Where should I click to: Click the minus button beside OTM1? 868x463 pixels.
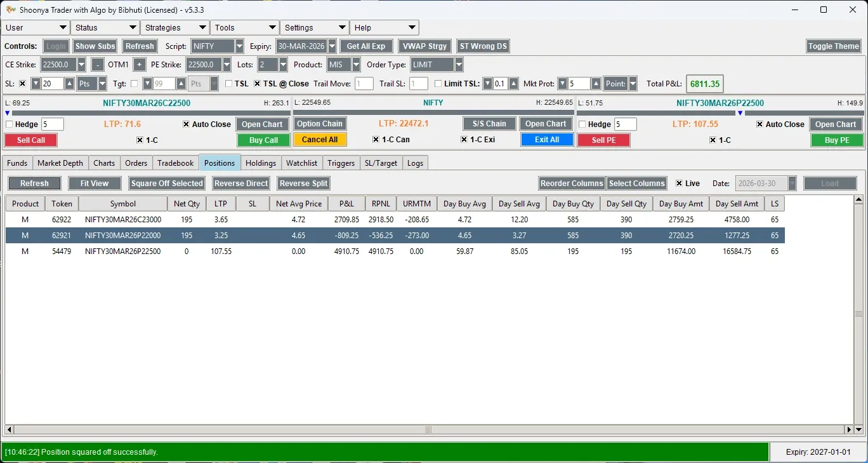click(x=97, y=65)
